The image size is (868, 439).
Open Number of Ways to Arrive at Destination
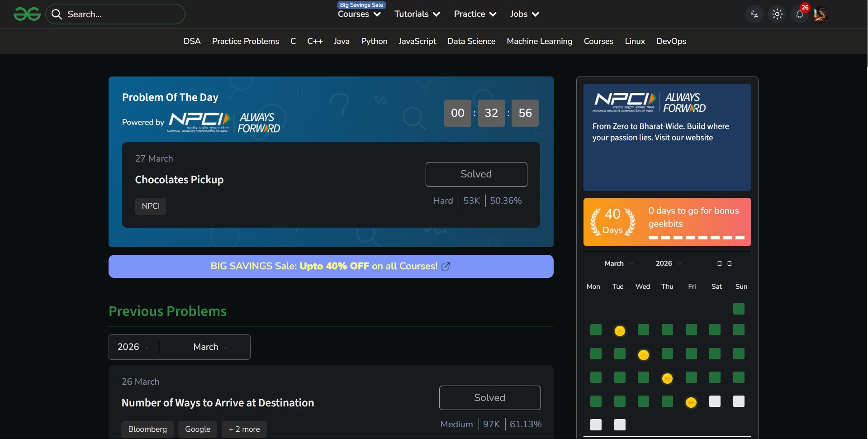tap(218, 403)
